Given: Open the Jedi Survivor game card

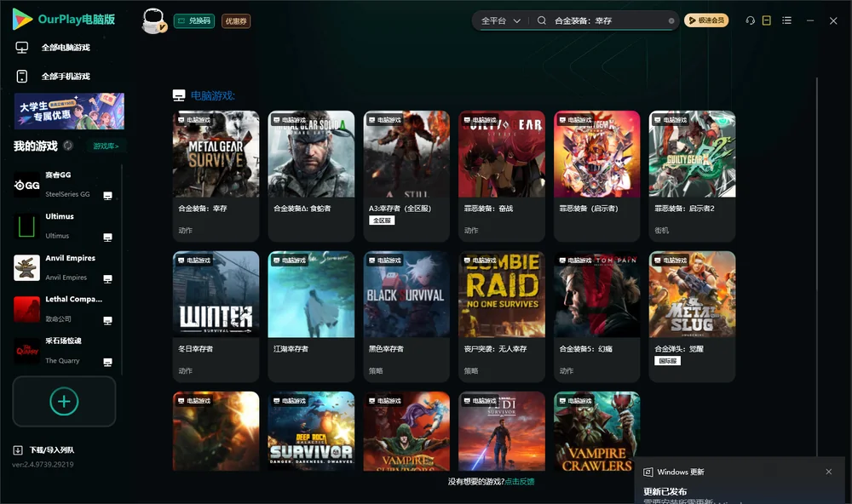Looking at the screenshot, I should point(502,432).
